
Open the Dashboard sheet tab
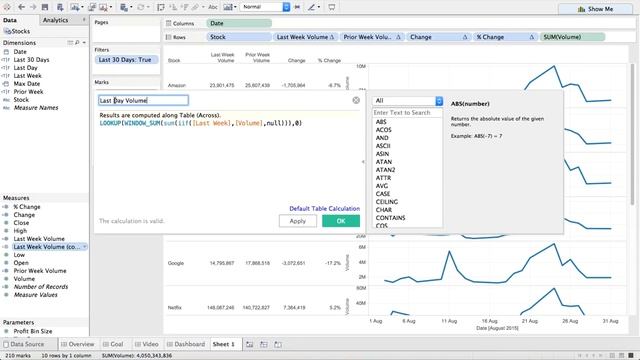pyautogui.click(x=186, y=344)
